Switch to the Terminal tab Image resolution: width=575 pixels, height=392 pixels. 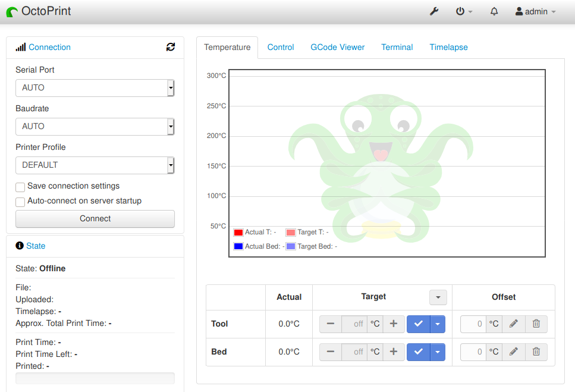(397, 48)
